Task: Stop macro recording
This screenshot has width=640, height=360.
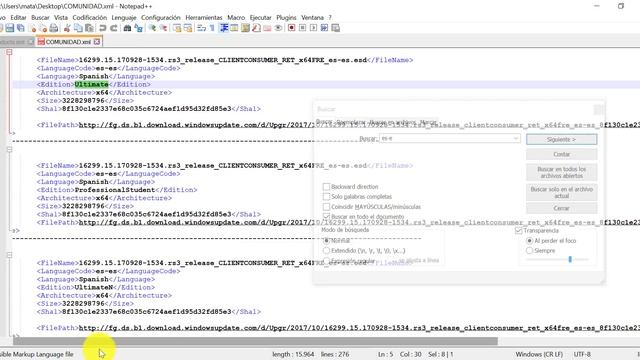Action: pos(302,28)
